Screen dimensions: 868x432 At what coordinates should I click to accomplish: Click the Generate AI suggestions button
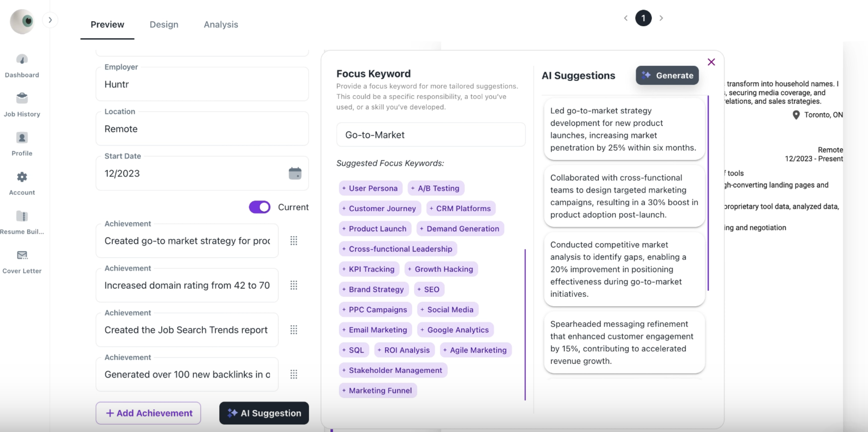tap(667, 75)
